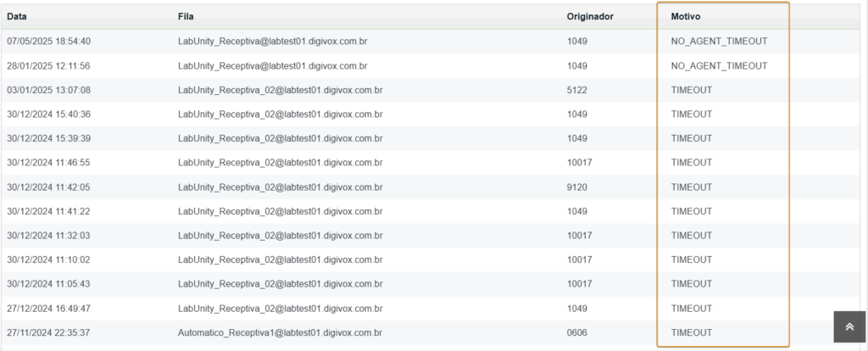Click first NO_AGENT_TIMEOUT reason cell
This screenshot has width=868, height=351.
(719, 41)
